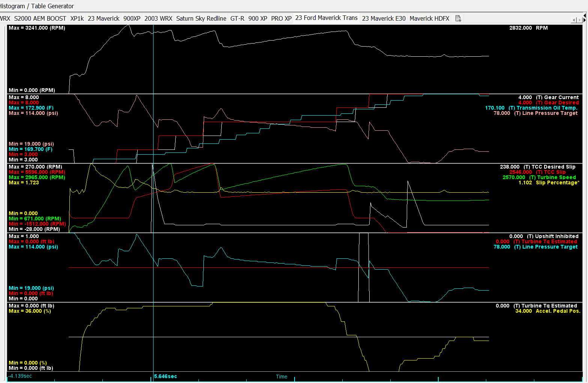The height and width of the screenshot is (383, 588).
Task: Switch to the GT-R tab
Action: 237,18
